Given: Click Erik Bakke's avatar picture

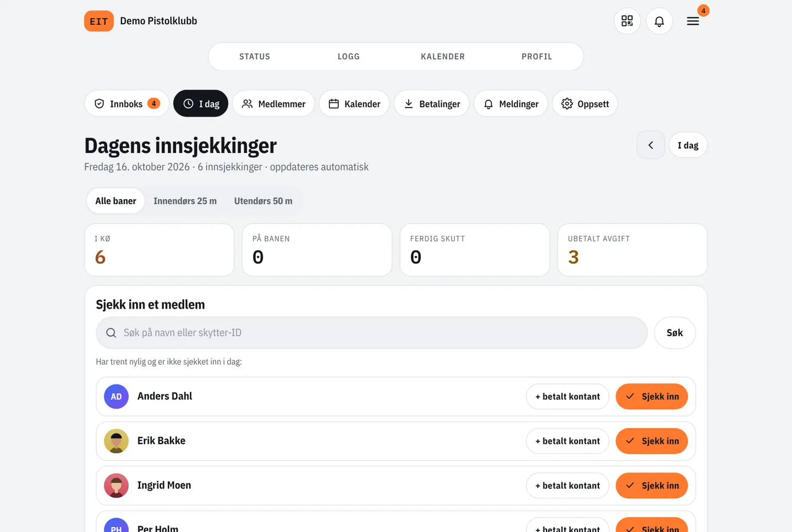Looking at the screenshot, I should [x=116, y=441].
